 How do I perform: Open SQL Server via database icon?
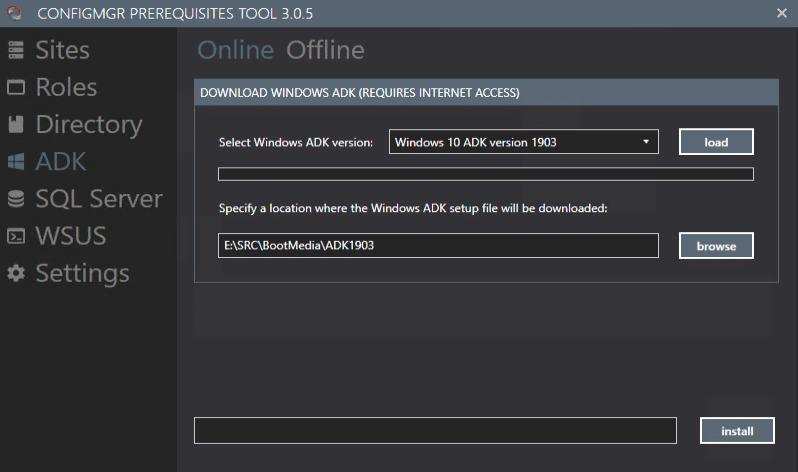pos(16,199)
